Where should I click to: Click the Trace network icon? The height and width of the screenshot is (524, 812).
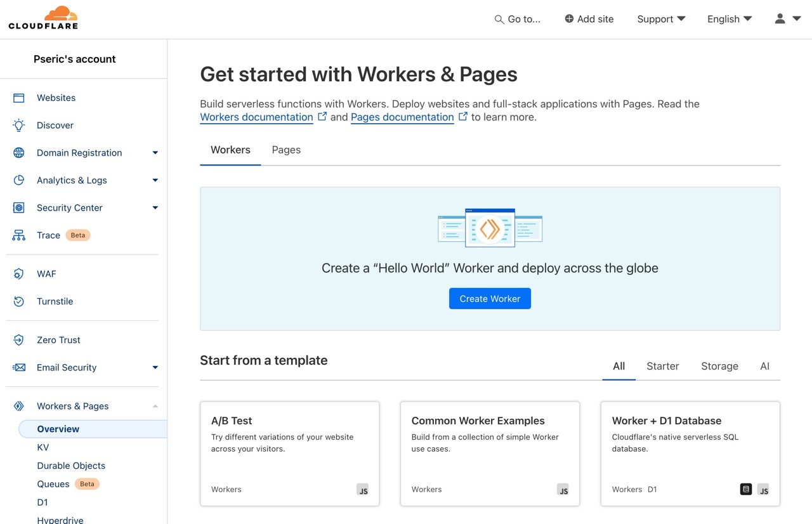(19, 235)
